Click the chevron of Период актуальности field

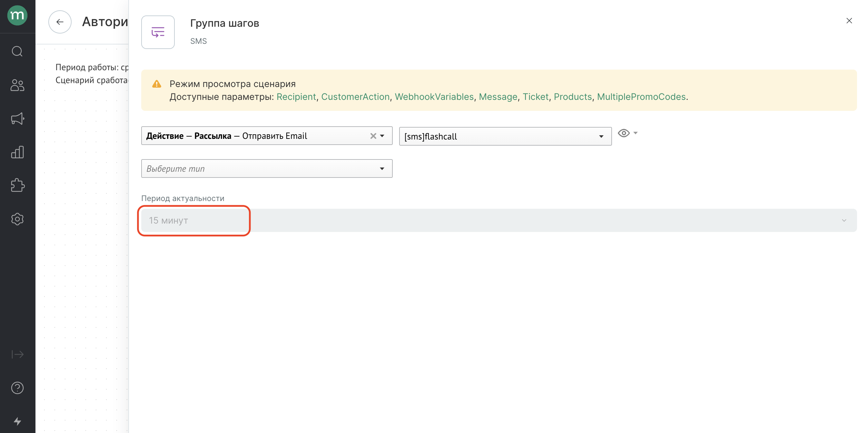(844, 221)
